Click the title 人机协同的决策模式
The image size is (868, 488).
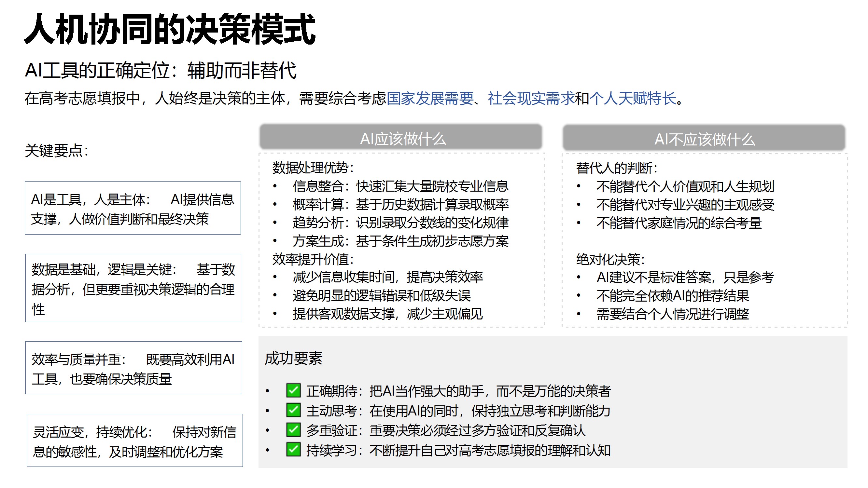[x=170, y=30]
